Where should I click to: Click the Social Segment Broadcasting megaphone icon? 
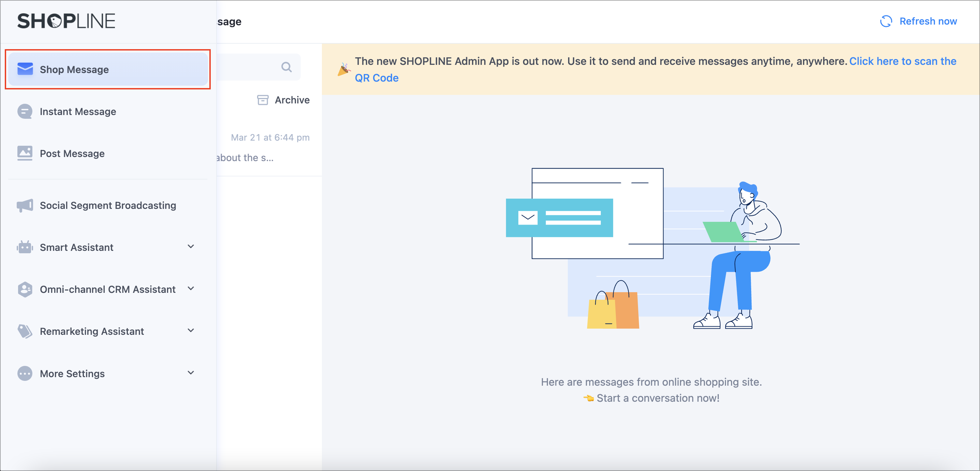[25, 205]
